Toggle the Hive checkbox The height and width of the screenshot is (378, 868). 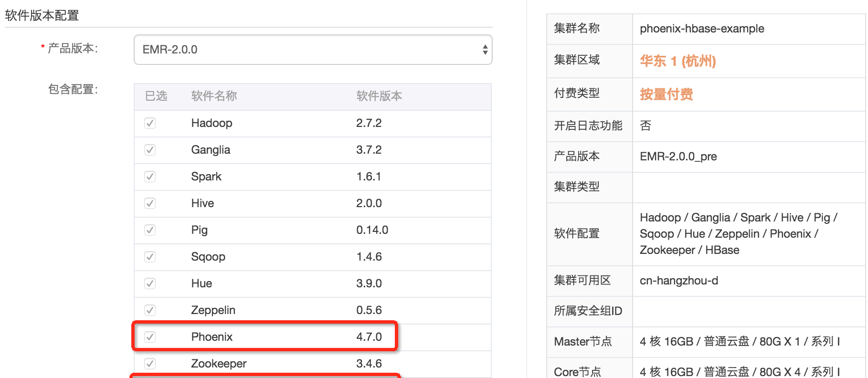[150, 203]
